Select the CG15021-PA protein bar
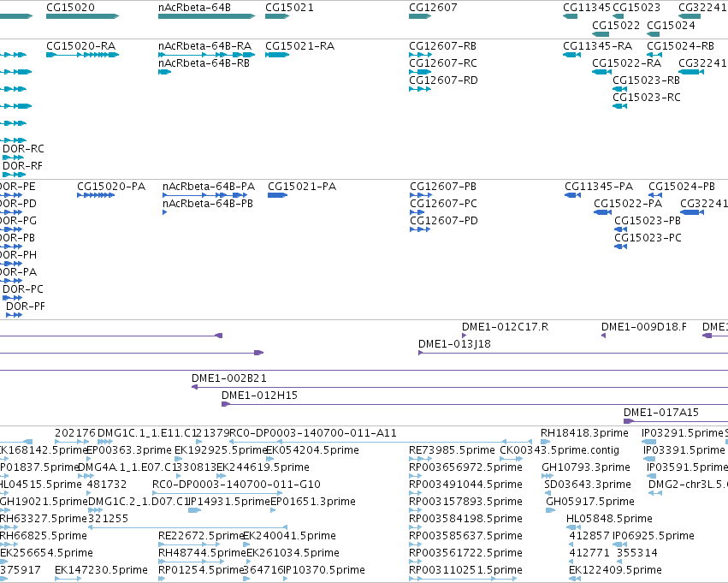The width and height of the screenshot is (728, 583). click(278, 195)
